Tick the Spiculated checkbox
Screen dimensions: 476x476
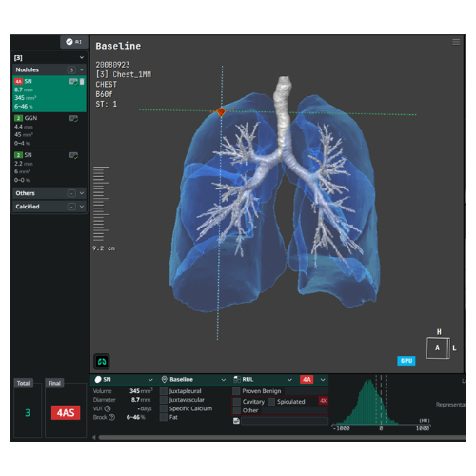tap(271, 402)
